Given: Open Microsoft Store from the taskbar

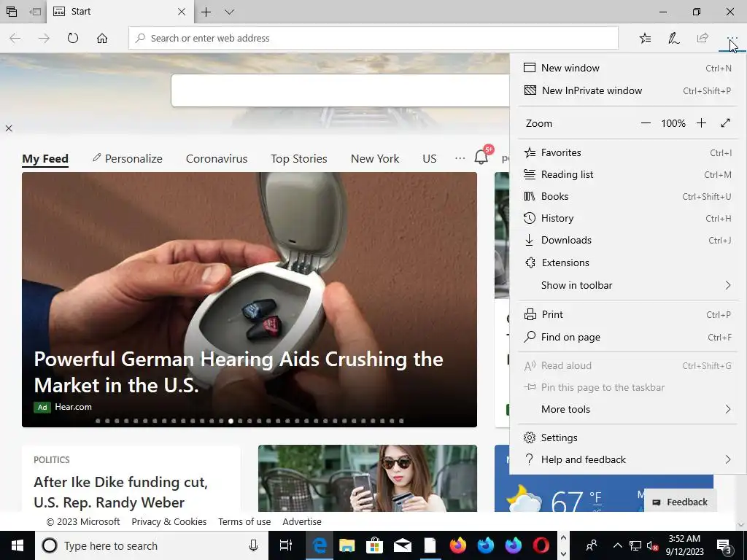Looking at the screenshot, I should click(375, 545).
